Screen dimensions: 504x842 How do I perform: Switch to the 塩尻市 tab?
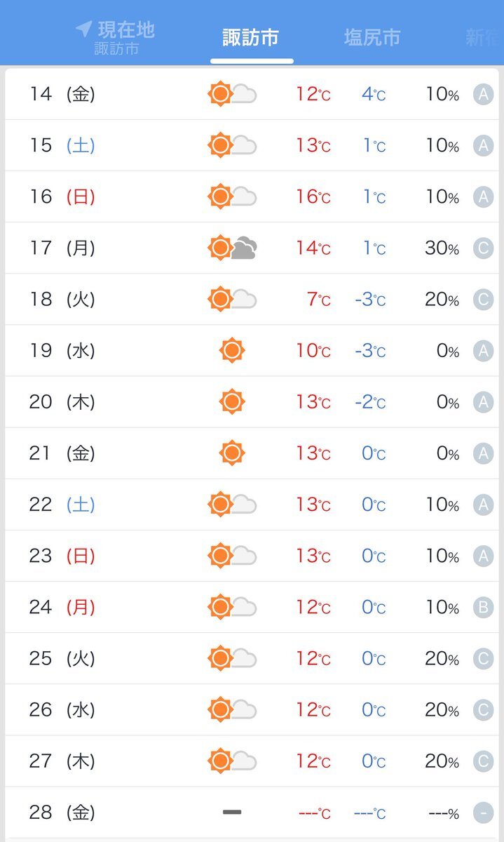click(372, 37)
